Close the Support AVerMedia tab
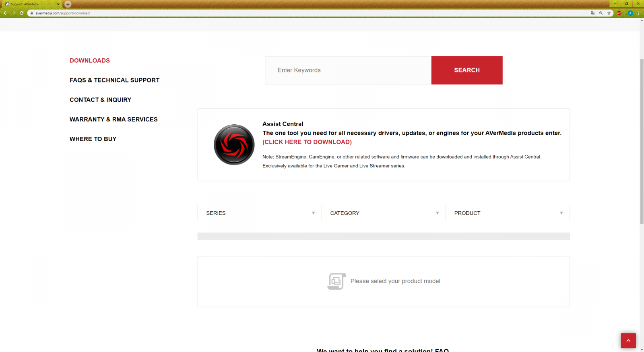This screenshot has height=352, width=644. (58, 4)
